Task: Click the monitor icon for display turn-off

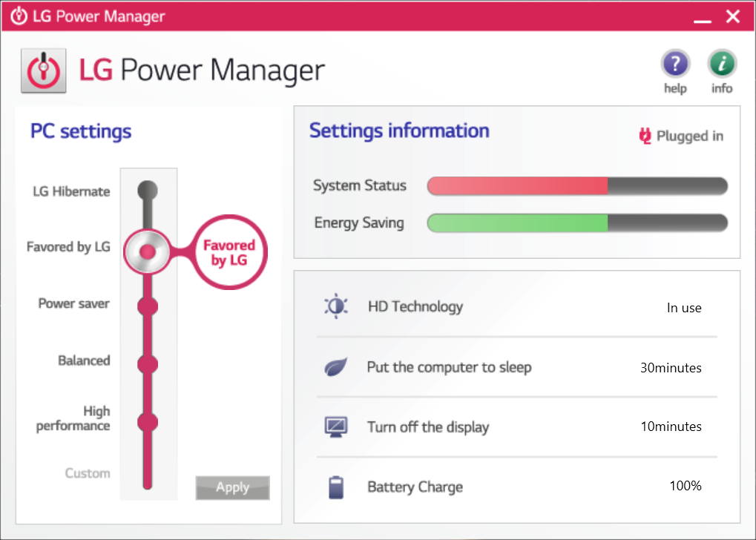Action: (335, 427)
